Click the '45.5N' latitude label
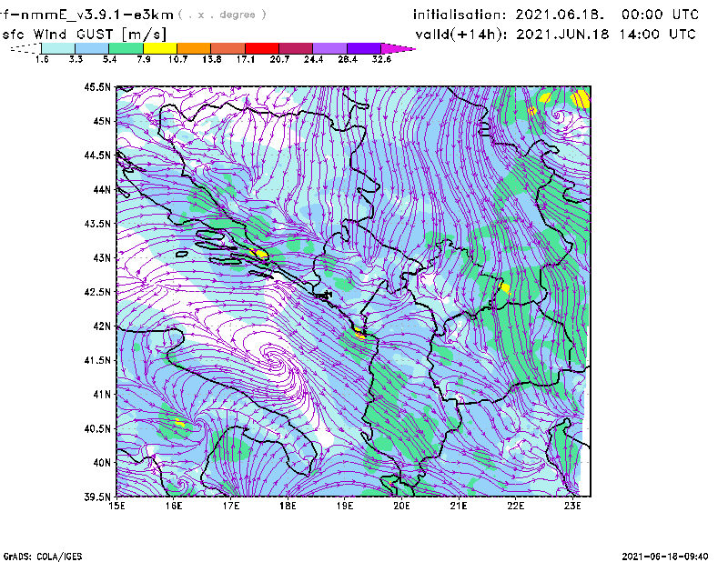This screenshot has height=562, width=728. click(97, 86)
